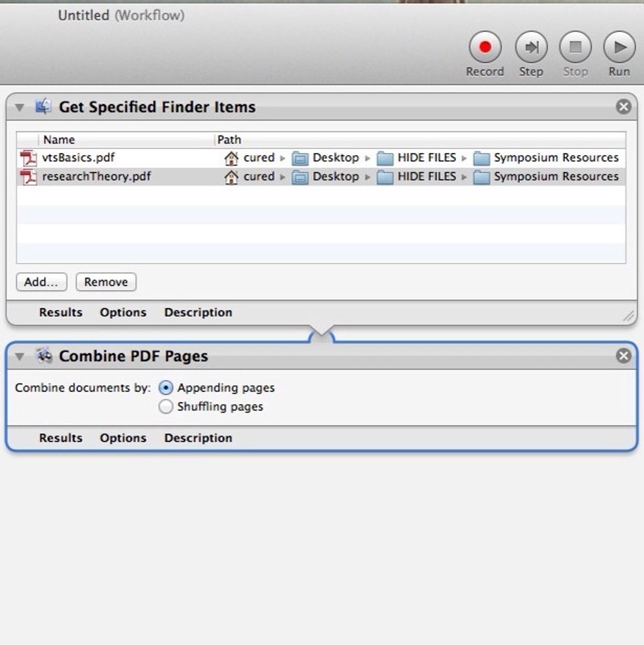The image size is (644, 645).
Task: Open Description tab of Get Specified Finder Items
Action: (x=198, y=312)
